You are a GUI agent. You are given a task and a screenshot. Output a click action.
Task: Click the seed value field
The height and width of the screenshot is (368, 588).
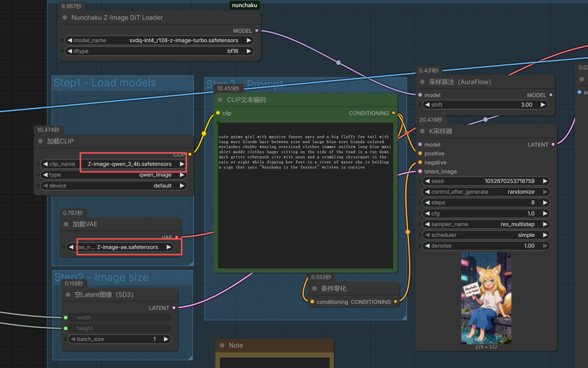[486, 181]
